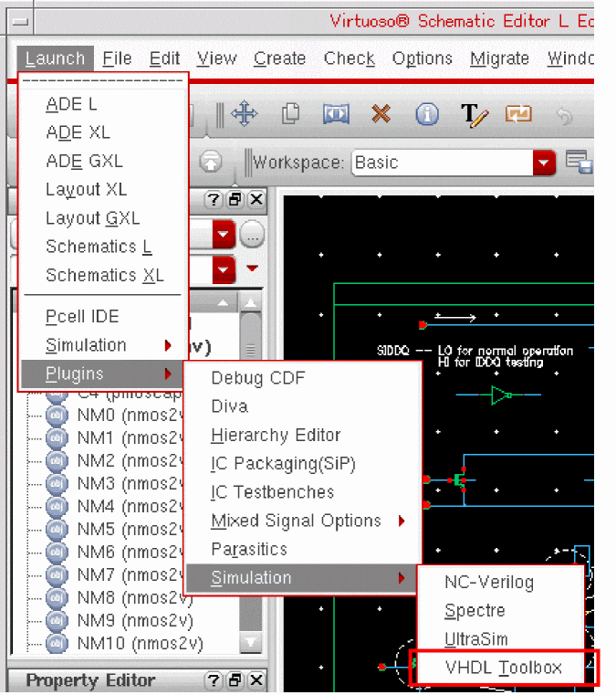Viewport: 616px width, 695px height.
Task: Click navigator scrollbar down arrow
Action: [x=251, y=643]
